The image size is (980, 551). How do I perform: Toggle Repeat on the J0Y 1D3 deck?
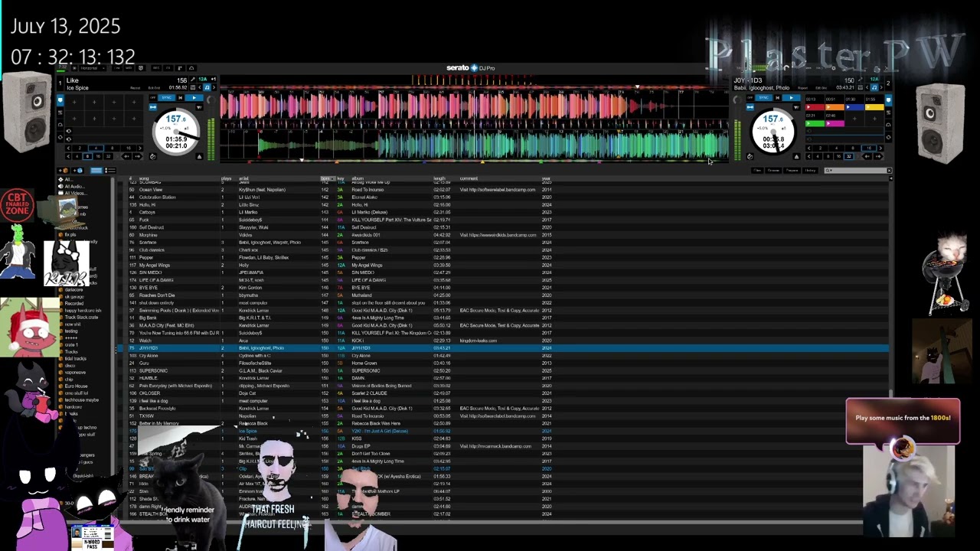[802, 88]
